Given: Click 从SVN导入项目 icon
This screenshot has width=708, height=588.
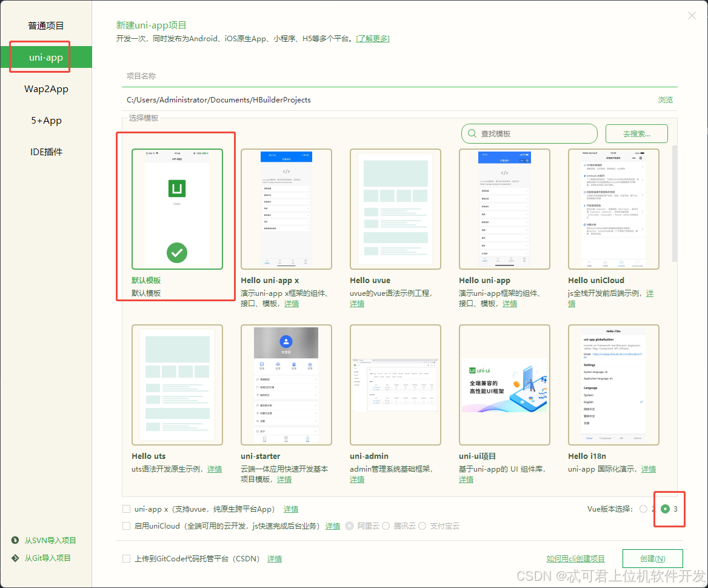Looking at the screenshot, I should (x=15, y=540).
